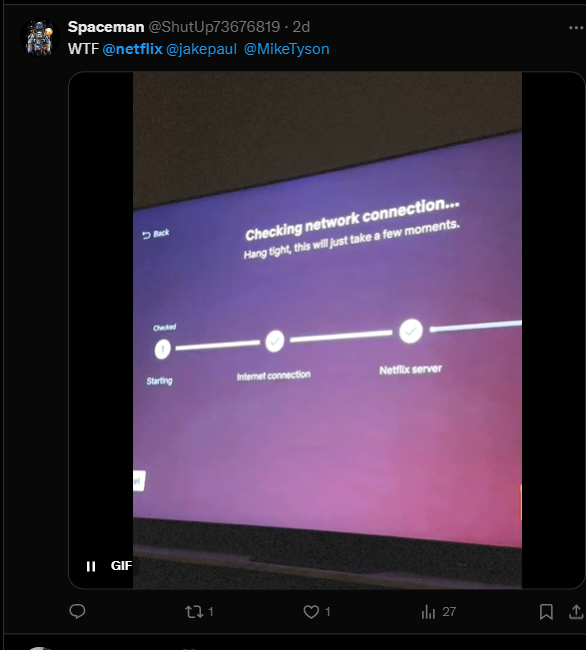View post analytics bar chart icon
586x650 pixels.
click(x=428, y=612)
